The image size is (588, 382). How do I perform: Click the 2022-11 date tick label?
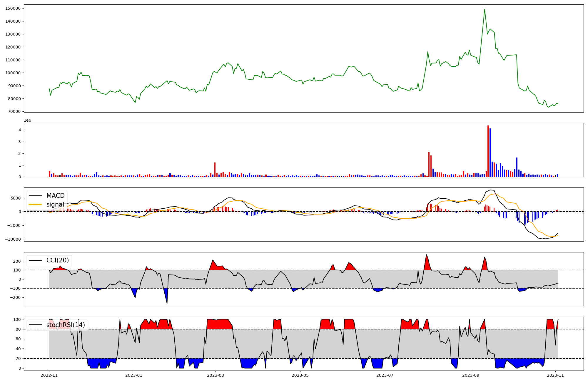pos(49,375)
